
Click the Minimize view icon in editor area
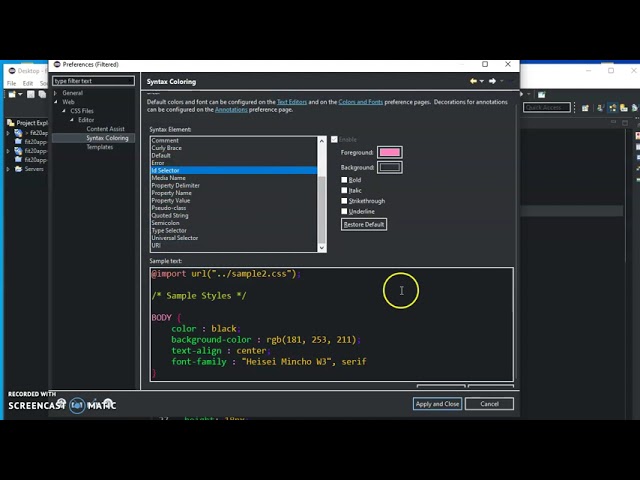[x=613, y=122]
